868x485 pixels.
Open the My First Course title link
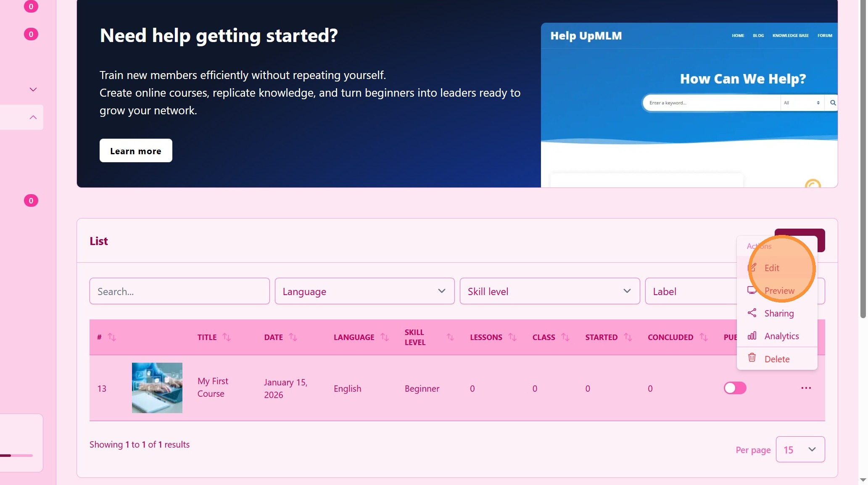[213, 387]
